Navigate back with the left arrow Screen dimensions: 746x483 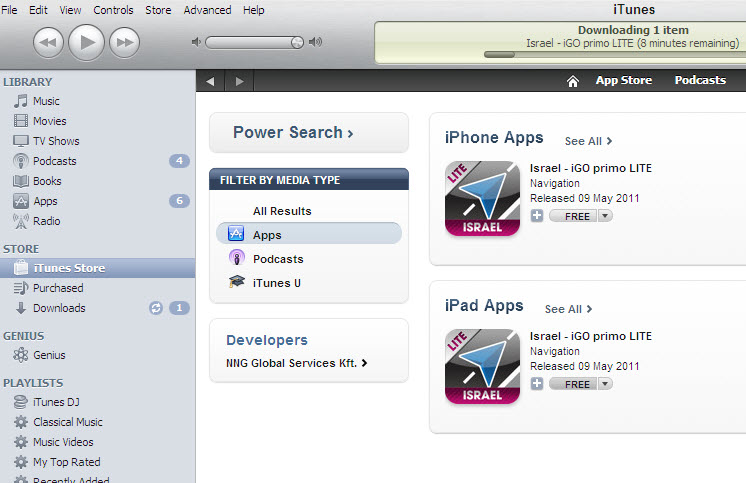click(x=210, y=81)
